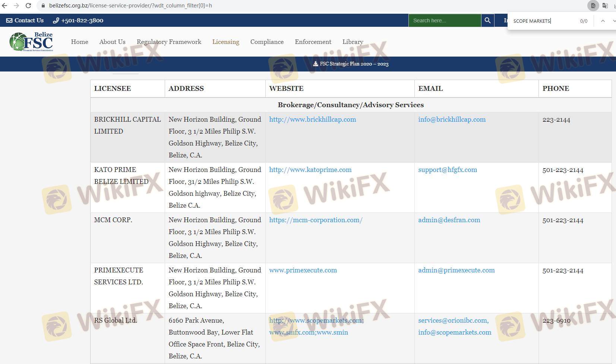Reload the page with the refresh icon

coord(28,6)
